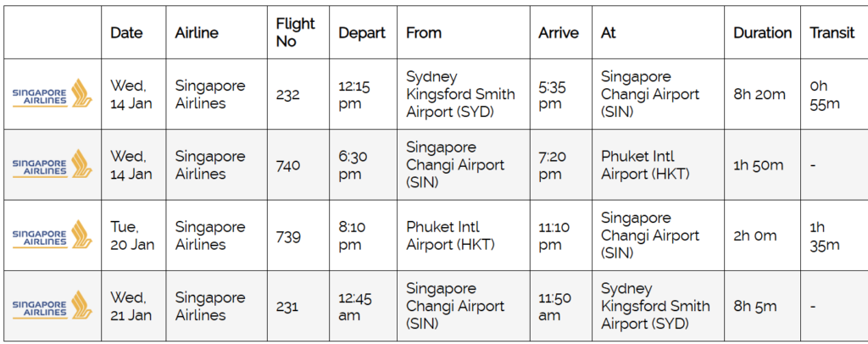Select the Tue, 20 Jan date cell

(x=131, y=236)
